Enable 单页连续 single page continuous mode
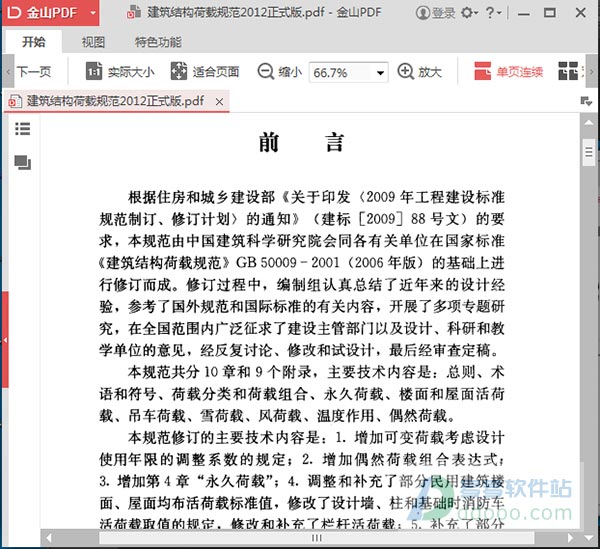This screenshot has width=600, height=549. [x=509, y=72]
